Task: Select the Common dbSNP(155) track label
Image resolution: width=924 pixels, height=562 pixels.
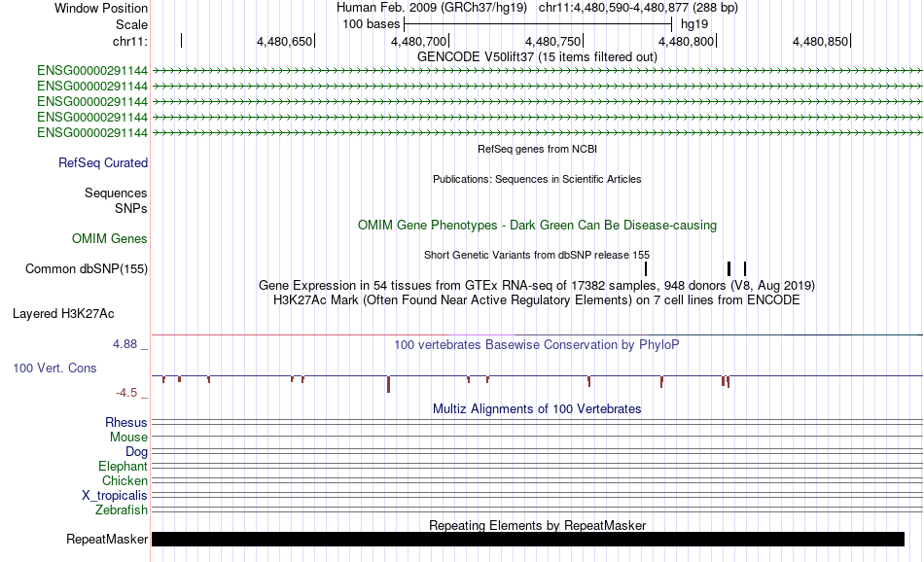Action: tap(87, 268)
